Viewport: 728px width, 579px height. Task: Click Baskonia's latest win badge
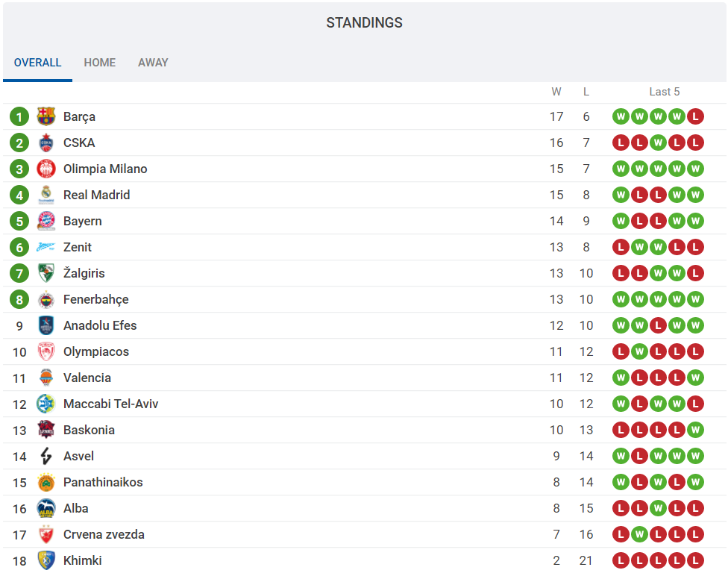[x=695, y=430]
